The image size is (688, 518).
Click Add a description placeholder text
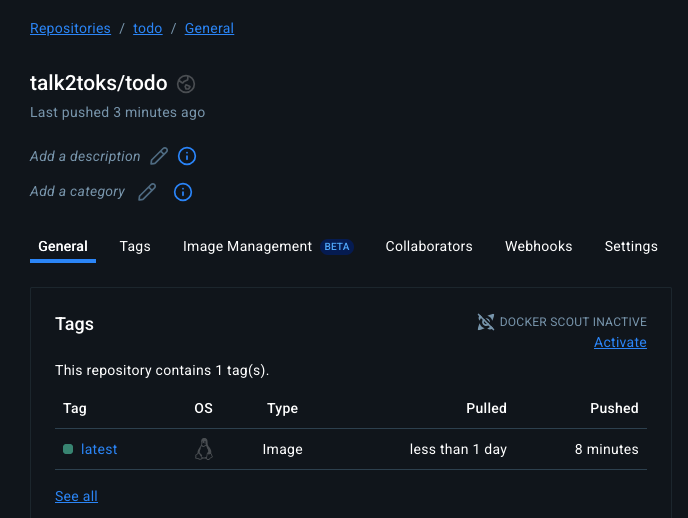[x=85, y=156]
